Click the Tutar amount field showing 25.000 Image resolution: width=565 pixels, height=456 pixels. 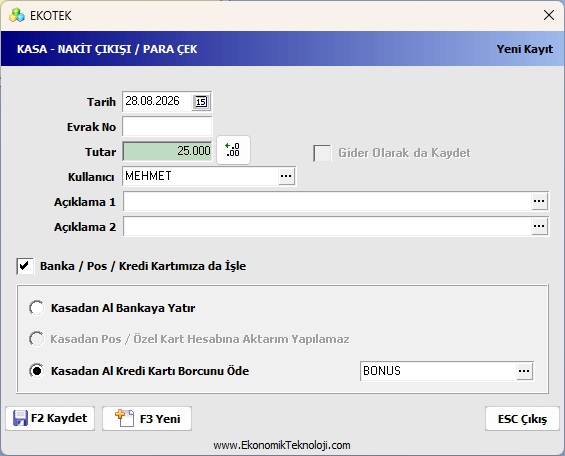click(x=168, y=151)
